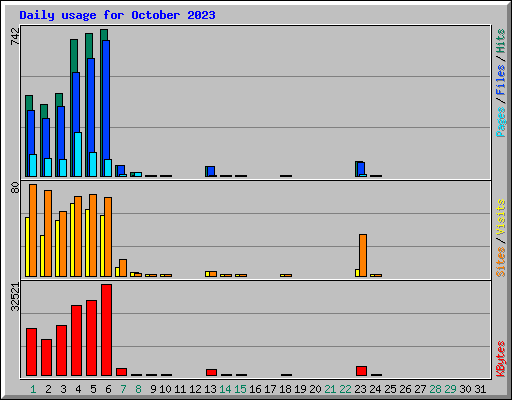This screenshot has height=400, width=512.
Task: Click the day 7 orange sites bar
Action: pos(123,268)
